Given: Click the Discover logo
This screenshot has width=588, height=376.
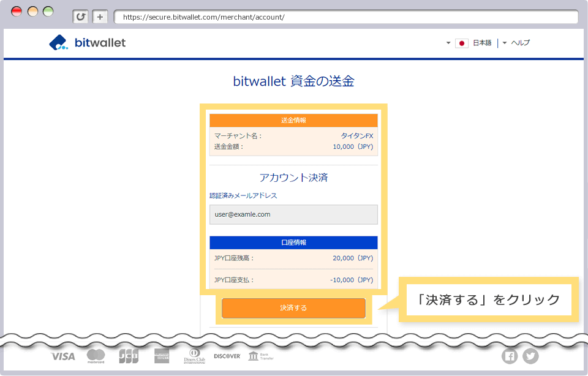Looking at the screenshot, I should point(227,356).
